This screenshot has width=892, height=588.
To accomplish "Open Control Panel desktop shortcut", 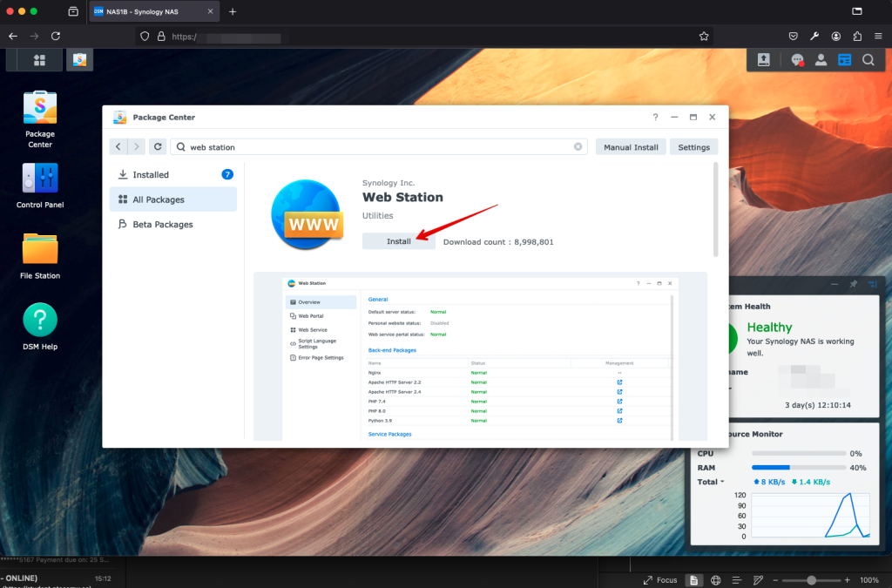I will [x=40, y=186].
